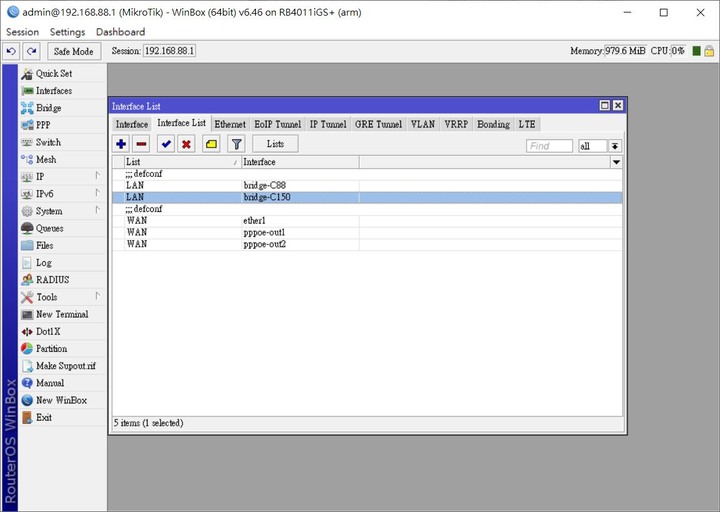
Task: Click Make Supout.rif in sidebar
Action: (x=62, y=366)
